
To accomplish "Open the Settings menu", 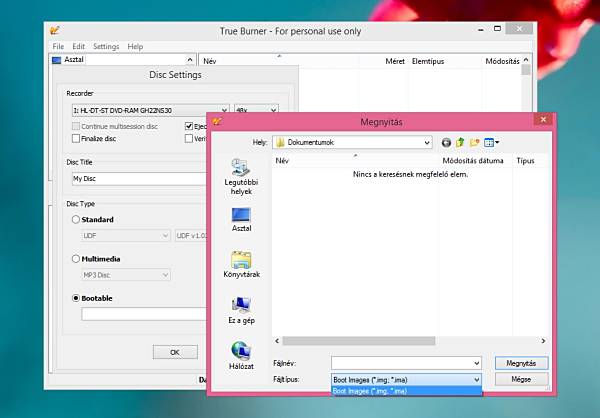I will coord(106,46).
